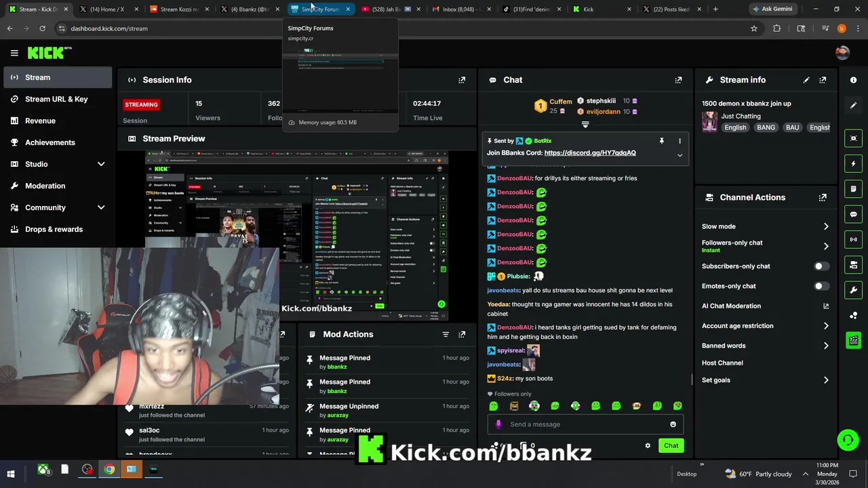The width and height of the screenshot is (868, 488).
Task: Open the Mod Actions filter icon
Action: [x=446, y=334]
